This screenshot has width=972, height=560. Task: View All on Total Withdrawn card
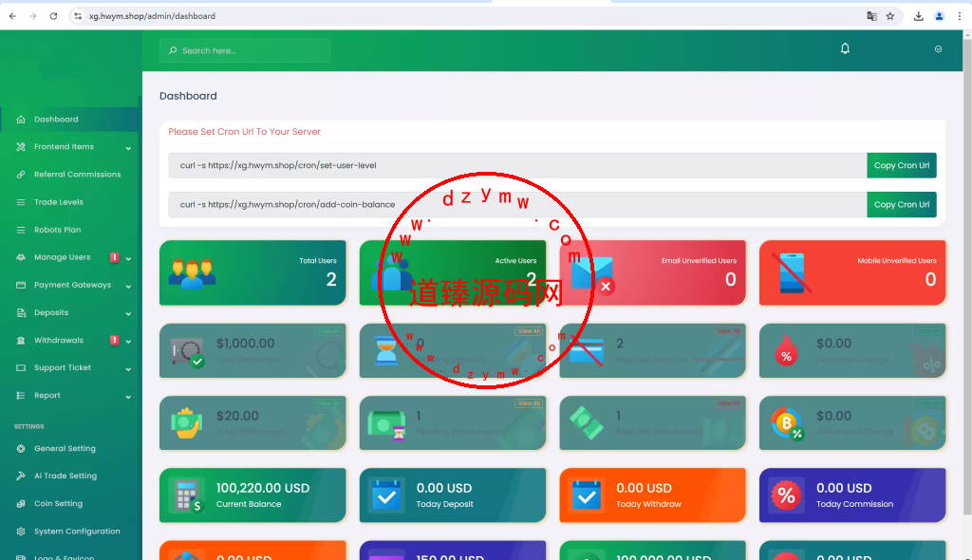[328, 403]
